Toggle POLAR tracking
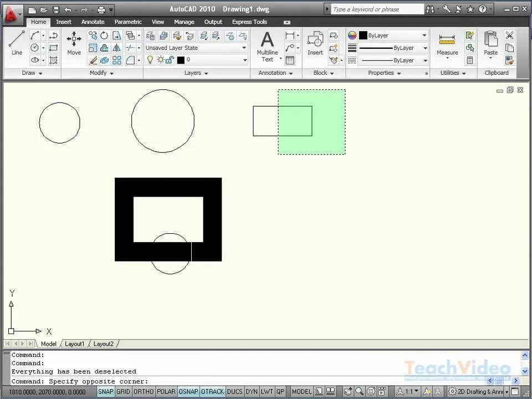The width and height of the screenshot is (532, 399). click(166, 392)
